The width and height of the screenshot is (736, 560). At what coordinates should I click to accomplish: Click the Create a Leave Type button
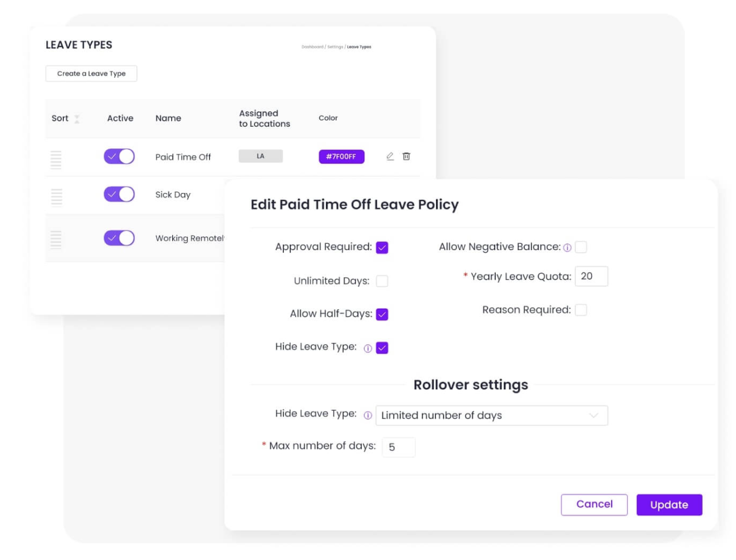point(91,74)
